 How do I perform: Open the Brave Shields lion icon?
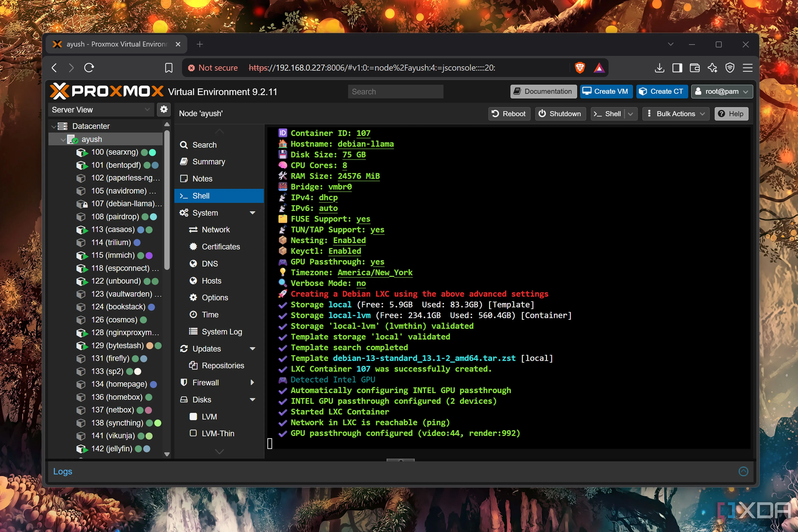coord(580,68)
